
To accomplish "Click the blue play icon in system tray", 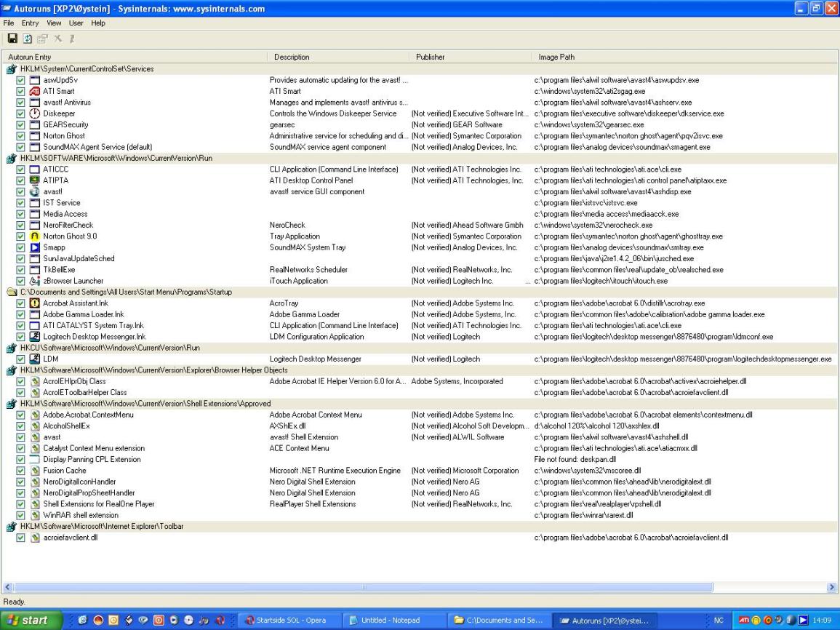I will pyautogui.click(x=802, y=621).
